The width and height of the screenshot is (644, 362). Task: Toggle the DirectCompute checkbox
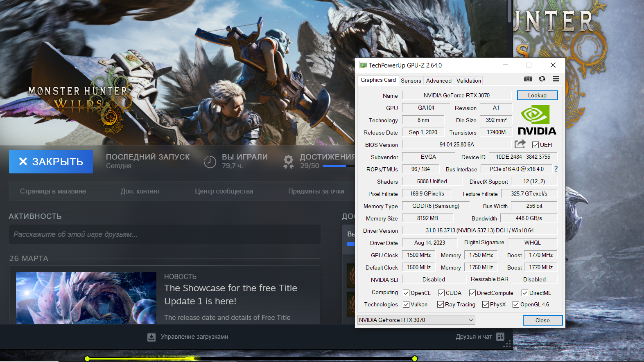pyautogui.click(x=472, y=293)
